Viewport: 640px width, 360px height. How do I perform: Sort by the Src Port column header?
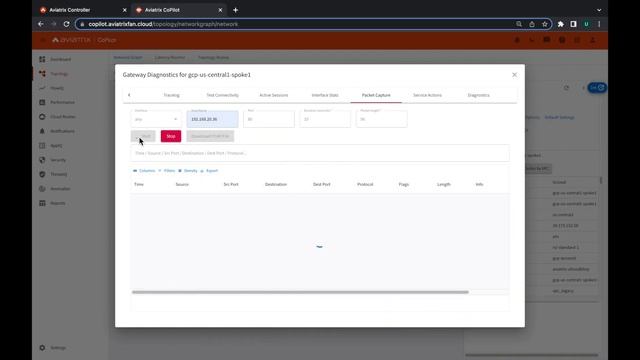pyautogui.click(x=231, y=184)
